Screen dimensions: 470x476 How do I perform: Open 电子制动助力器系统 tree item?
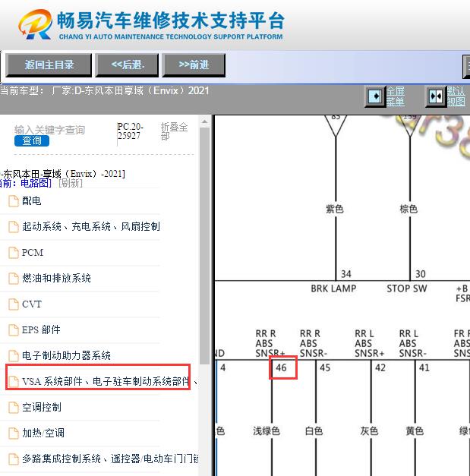(66, 355)
